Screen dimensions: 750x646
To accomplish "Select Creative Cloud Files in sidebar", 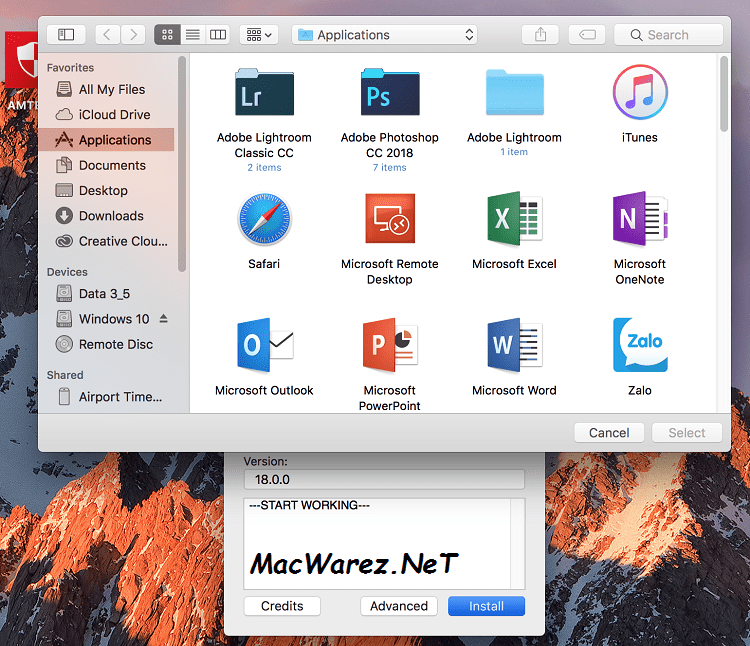I will click(106, 241).
